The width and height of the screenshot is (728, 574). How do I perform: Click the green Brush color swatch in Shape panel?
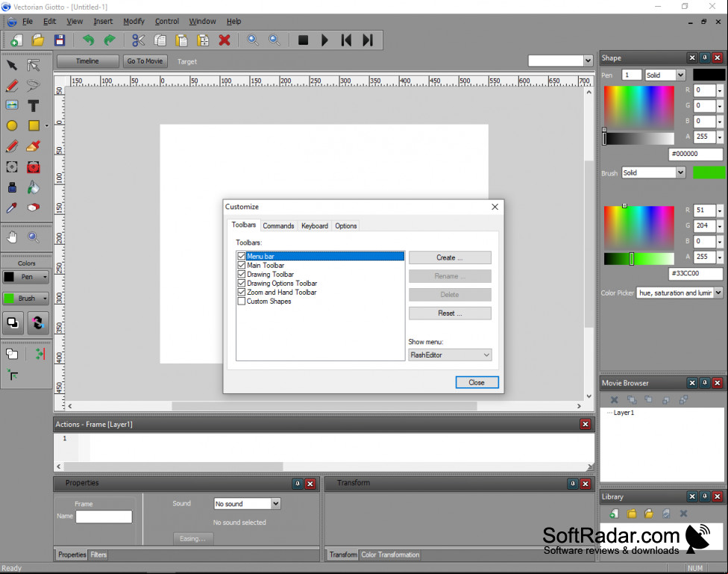click(709, 173)
